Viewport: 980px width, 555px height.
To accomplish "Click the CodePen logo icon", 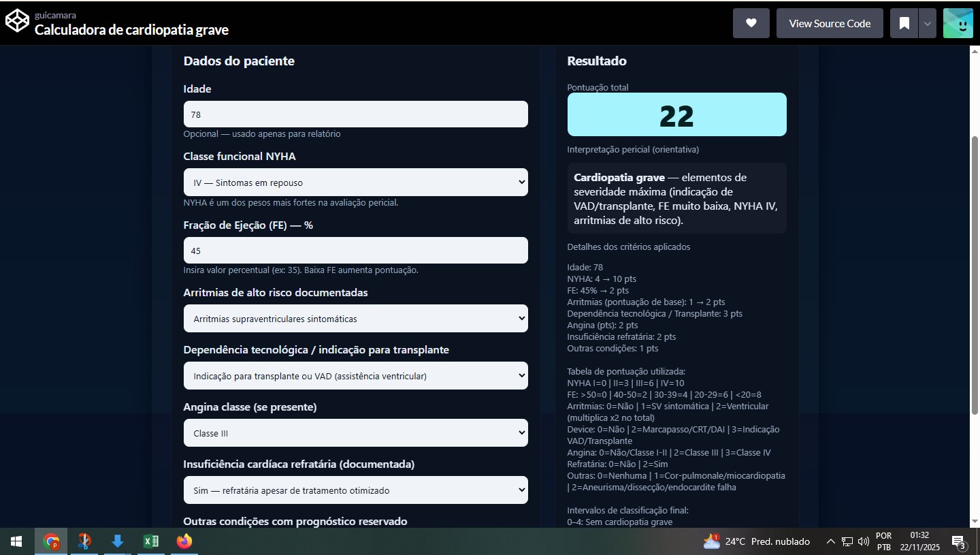I will click(18, 22).
